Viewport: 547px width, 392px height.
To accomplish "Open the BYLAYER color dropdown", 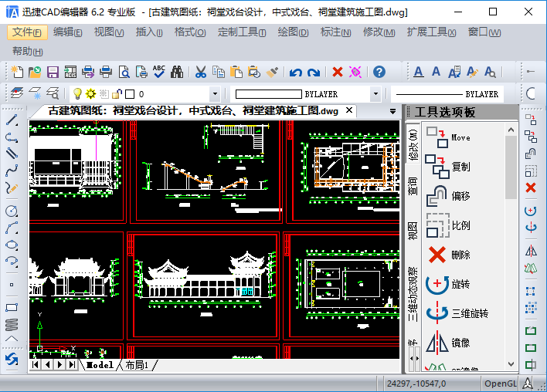I will pyautogui.click(x=375, y=93).
